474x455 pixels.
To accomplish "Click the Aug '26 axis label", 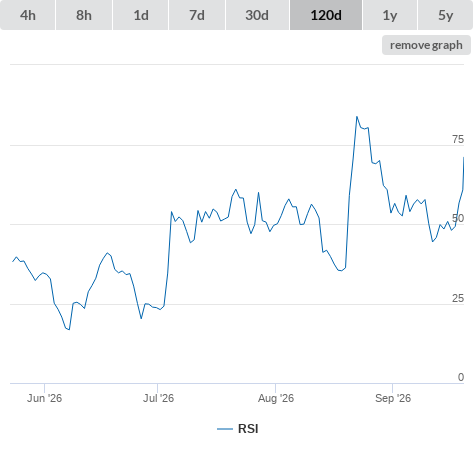I will point(276,398).
